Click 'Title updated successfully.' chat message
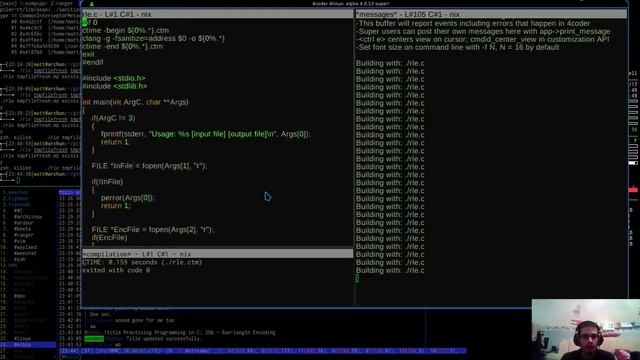Viewport: 640px width, 360px height. 163,339
